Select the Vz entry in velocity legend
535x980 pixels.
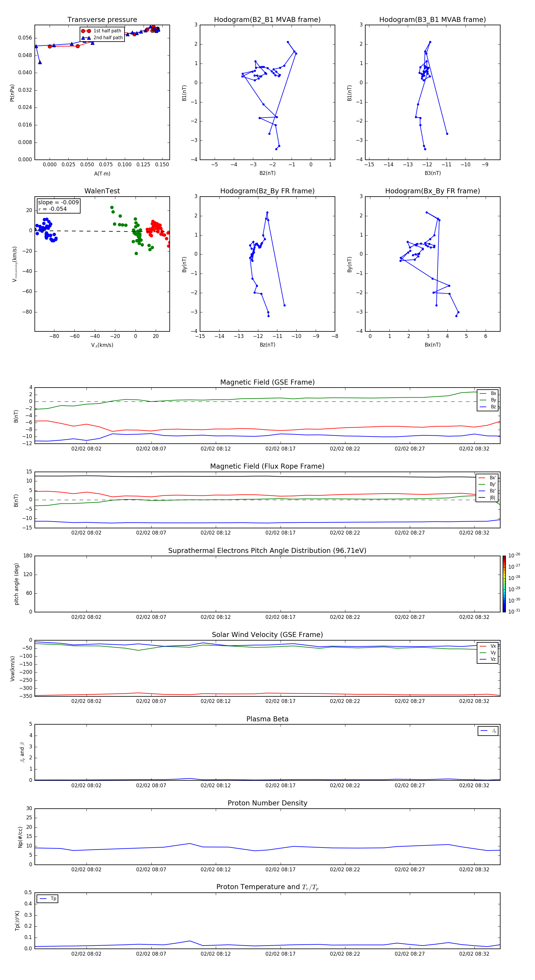(x=488, y=659)
